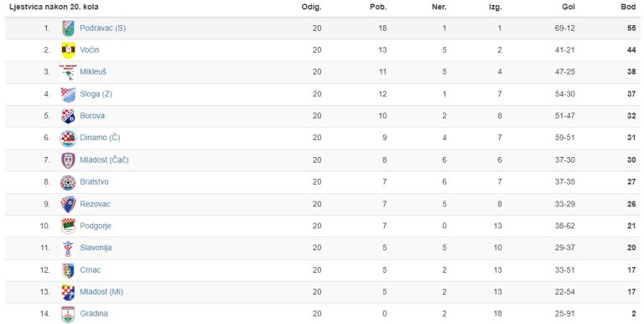Viewport: 644px width, 324px height.
Task: Open the Mladost (Ml) team link
Action: pos(101,292)
